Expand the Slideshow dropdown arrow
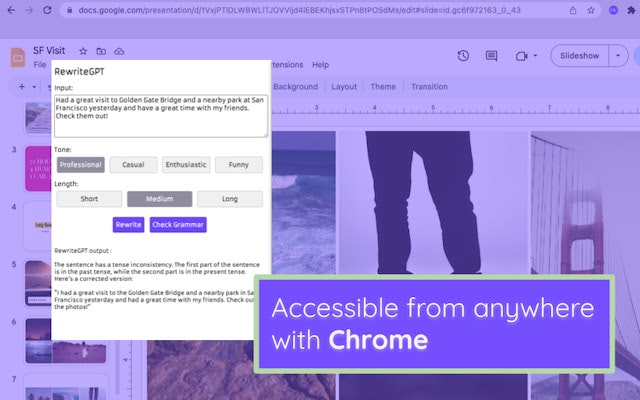This screenshot has width=640, height=400. (618, 56)
